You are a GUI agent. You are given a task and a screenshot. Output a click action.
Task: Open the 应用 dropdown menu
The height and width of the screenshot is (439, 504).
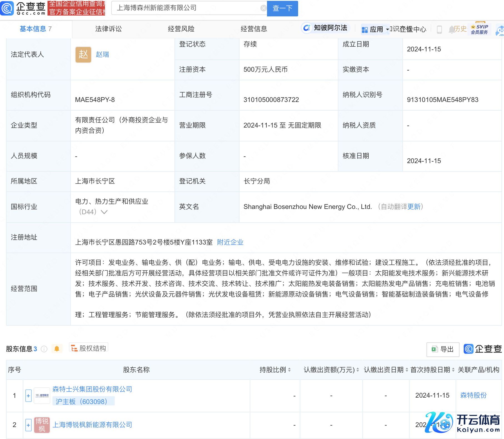375,29
